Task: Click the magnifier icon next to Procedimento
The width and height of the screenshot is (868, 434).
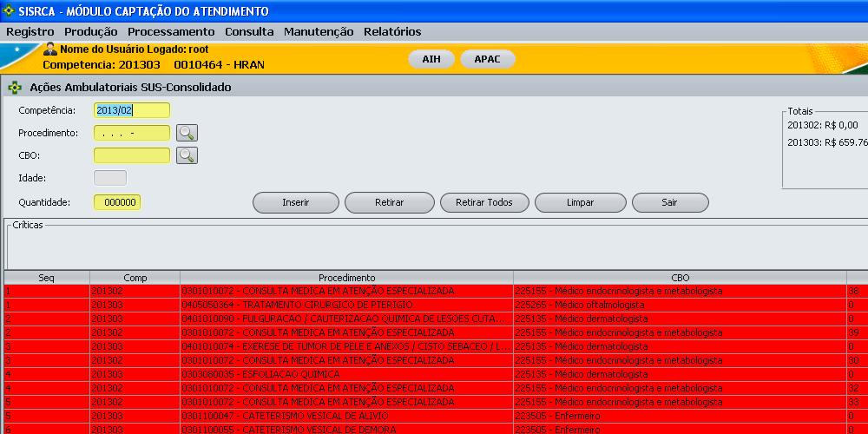Action: 187,133
